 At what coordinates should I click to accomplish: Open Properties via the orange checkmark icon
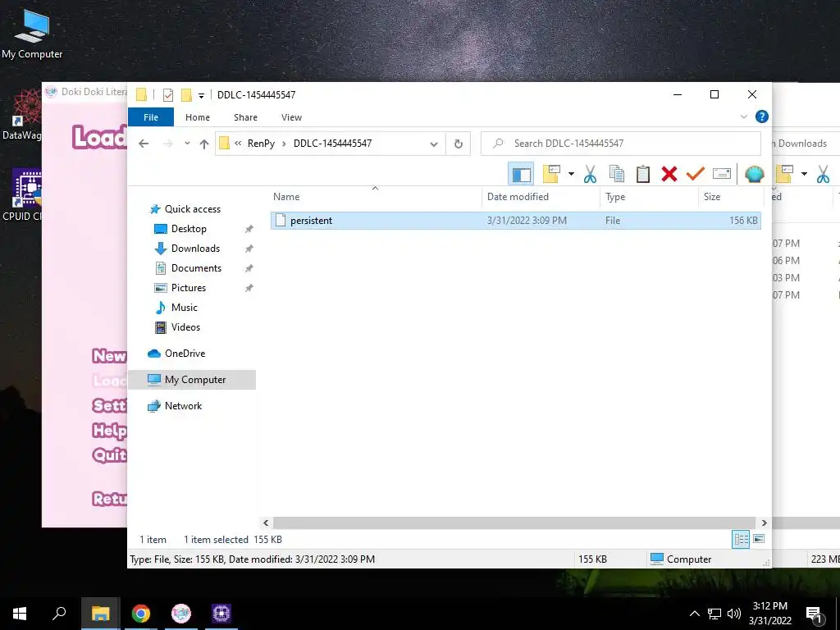coord(696,174)
